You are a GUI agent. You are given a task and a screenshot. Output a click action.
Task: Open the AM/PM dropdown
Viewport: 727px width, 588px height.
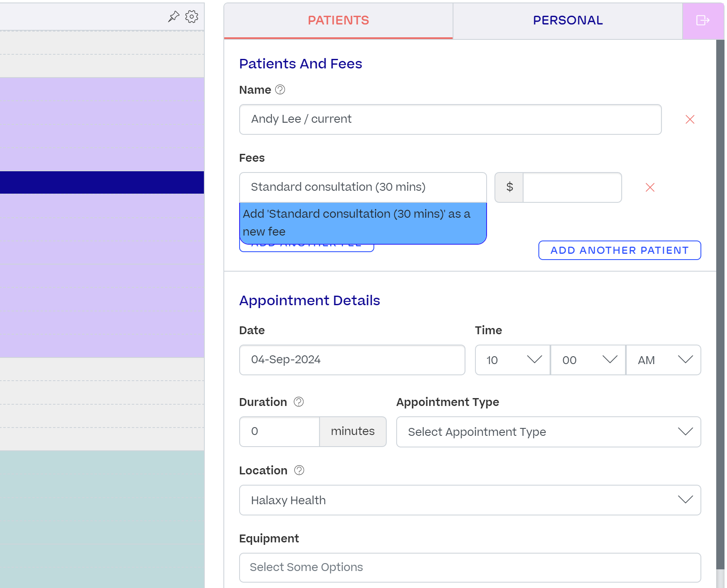[664, 360]
